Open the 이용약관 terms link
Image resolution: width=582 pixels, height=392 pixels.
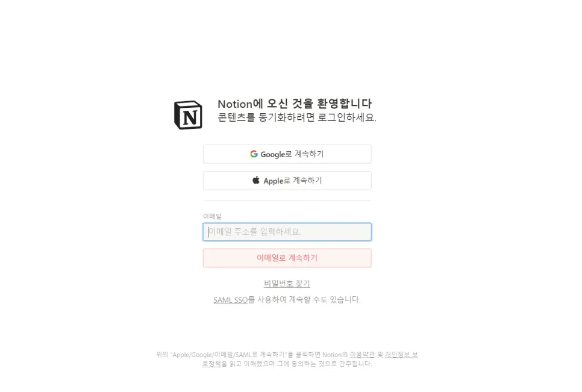[362, 355]
